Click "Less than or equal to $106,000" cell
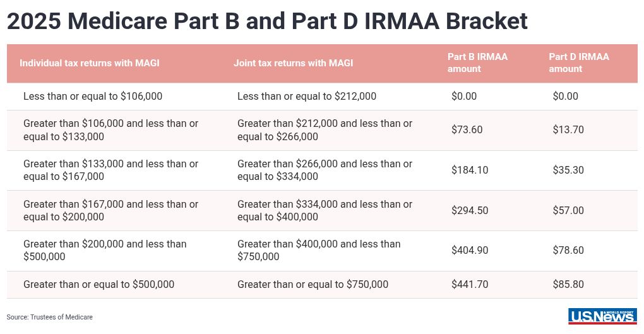 (x=93, y=97)
